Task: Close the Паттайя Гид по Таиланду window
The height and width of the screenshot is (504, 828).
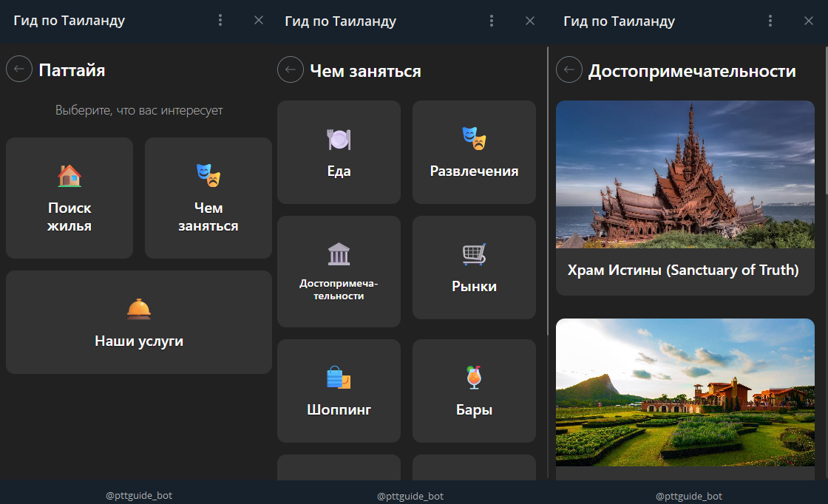Action: pos(259,20)
